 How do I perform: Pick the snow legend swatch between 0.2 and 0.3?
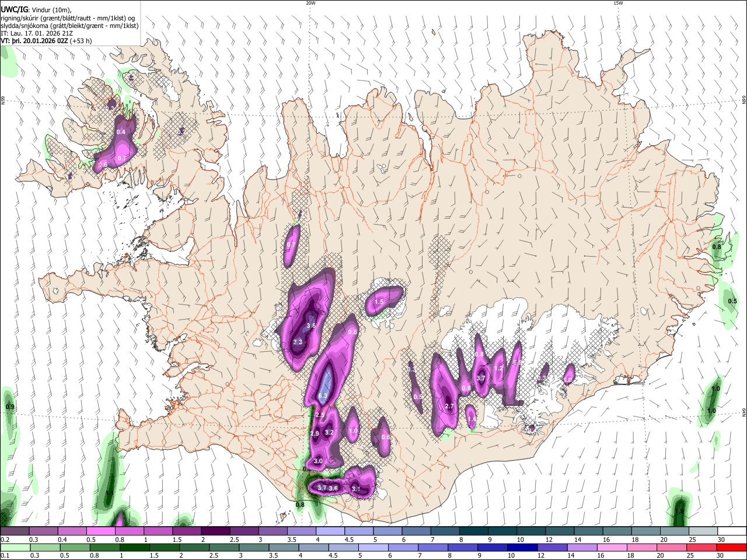pos(15,531)
